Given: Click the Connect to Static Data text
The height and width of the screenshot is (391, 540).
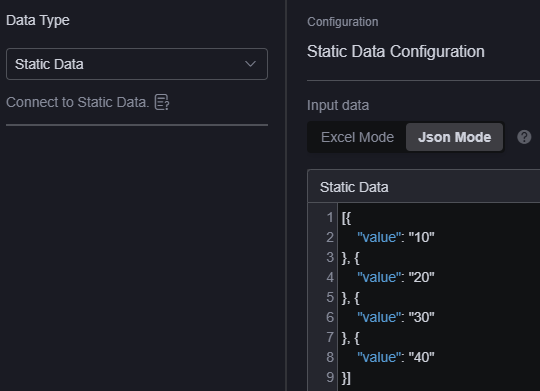Looking at the screenshot, I should coord(77,102).
